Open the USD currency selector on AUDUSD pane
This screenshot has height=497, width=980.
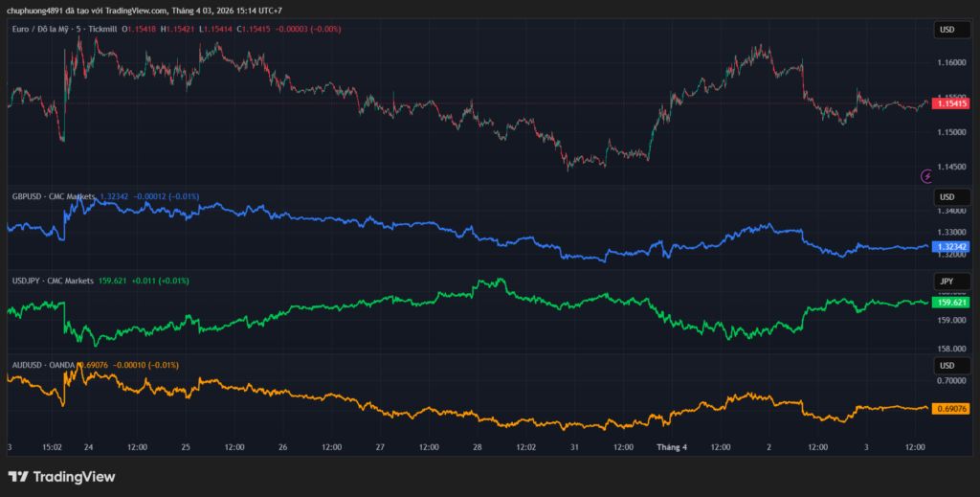coord(947,365)
